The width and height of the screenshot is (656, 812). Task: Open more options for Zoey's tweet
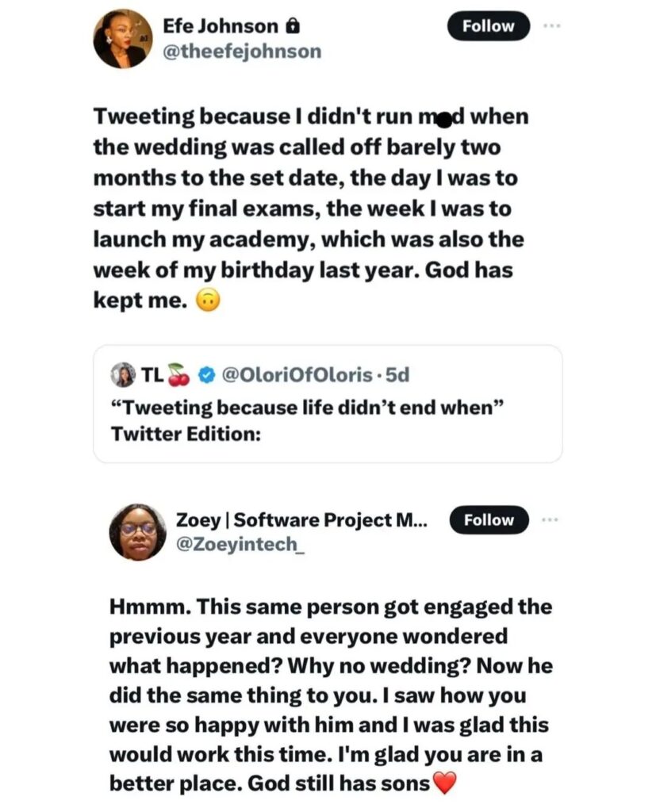551,520
